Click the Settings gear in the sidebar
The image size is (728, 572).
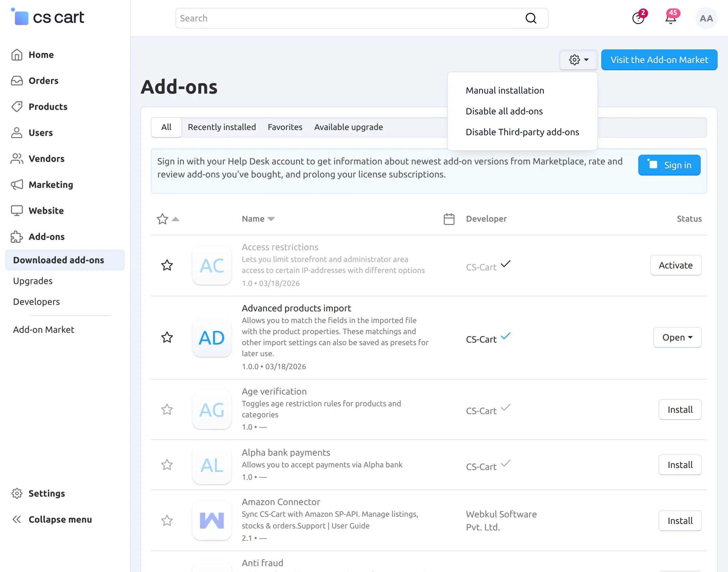tap(17, 493)
